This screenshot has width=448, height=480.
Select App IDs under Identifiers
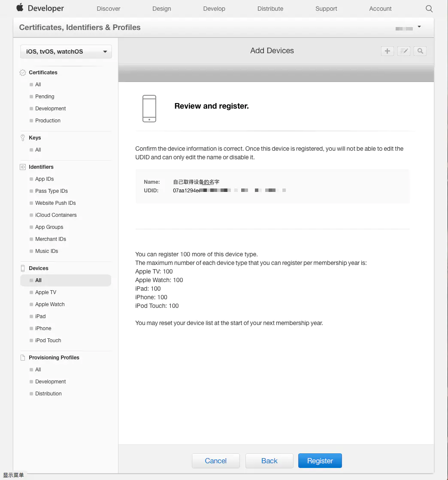pyautogui.click(x=44, y=179)
